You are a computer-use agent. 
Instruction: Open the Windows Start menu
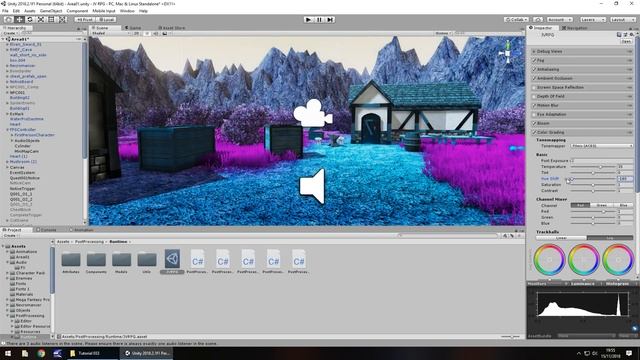coord(8,353)
